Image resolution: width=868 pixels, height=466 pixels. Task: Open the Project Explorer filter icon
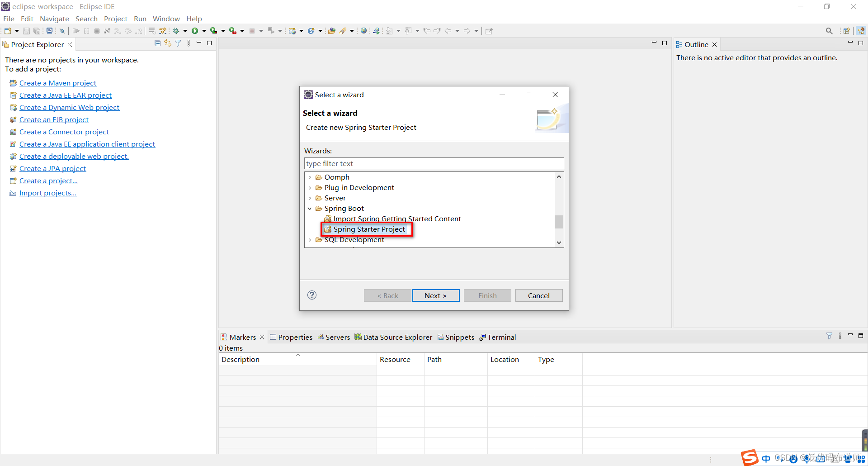[178, 43]
